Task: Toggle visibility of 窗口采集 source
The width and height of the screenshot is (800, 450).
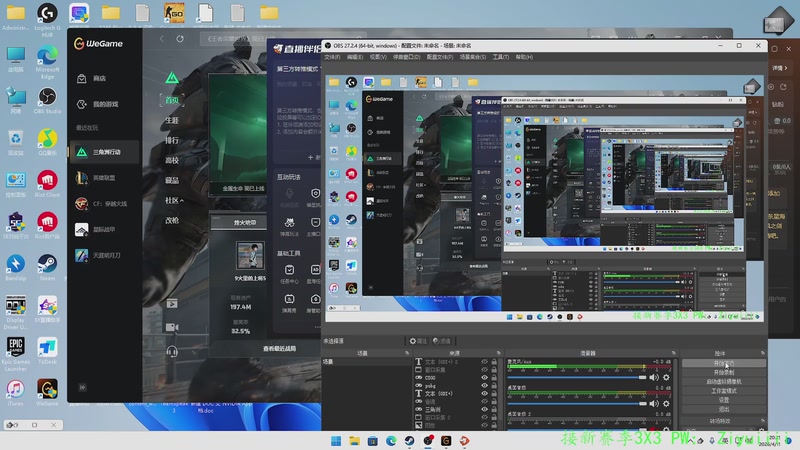Action: click(484, 370)
